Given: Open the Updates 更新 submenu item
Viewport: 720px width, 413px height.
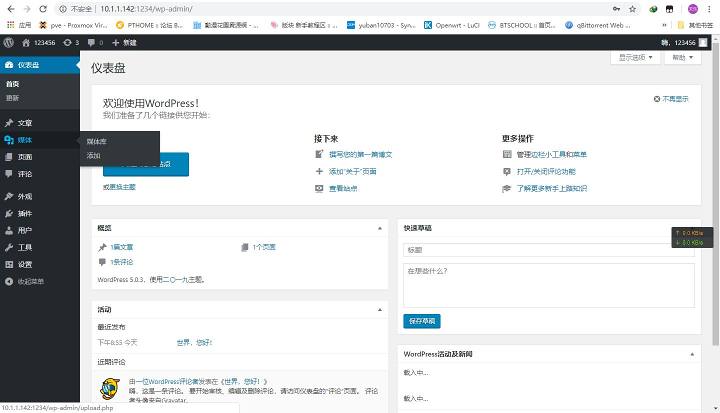Looking at the screenshot, I should coord(12,98).
